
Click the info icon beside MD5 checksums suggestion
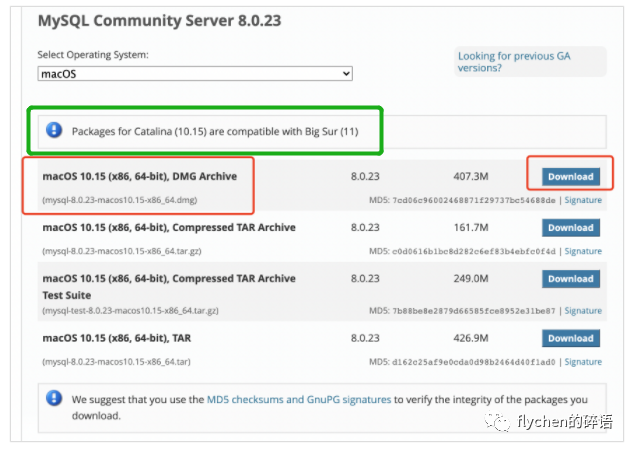pyautogui.click(x=54, y=398)
